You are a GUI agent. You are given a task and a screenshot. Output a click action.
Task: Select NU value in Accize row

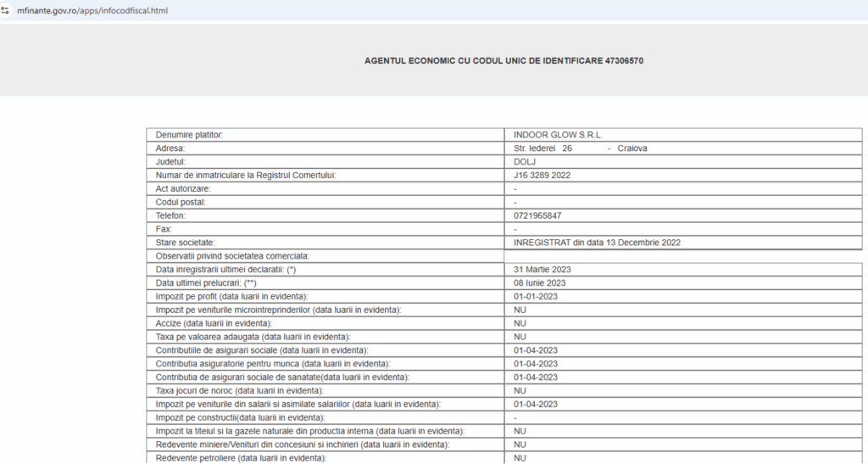[520, 323]
